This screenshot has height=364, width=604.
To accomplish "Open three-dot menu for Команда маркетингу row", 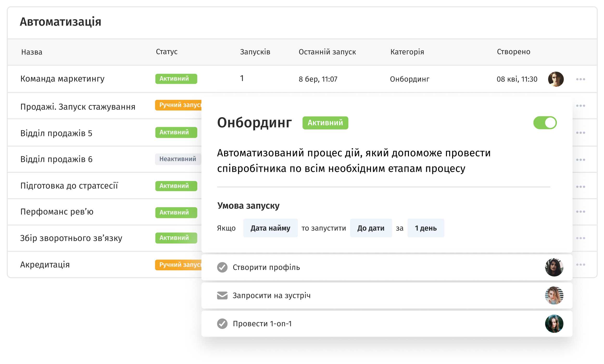I will click(x=580, y=79).
